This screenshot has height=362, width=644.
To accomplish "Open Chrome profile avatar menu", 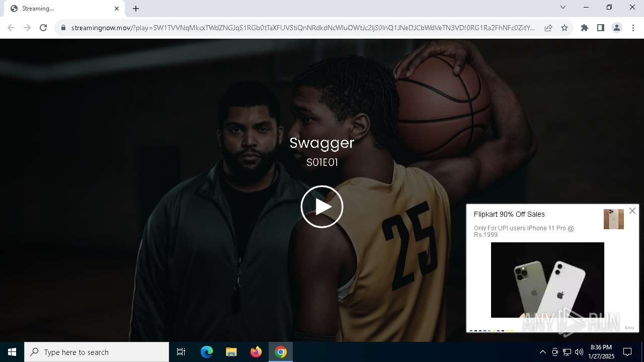I will [617, 28].
